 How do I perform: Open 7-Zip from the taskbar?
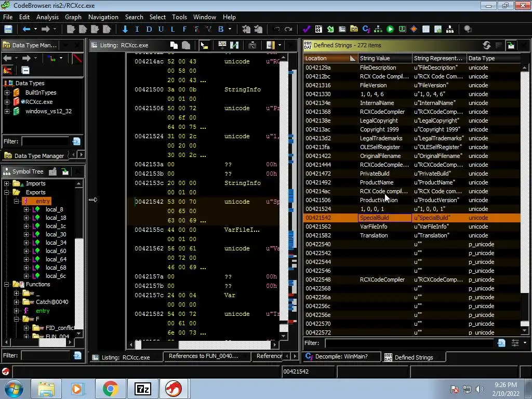point(142,389)
